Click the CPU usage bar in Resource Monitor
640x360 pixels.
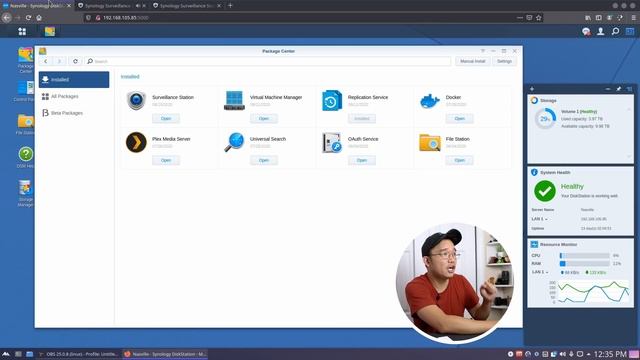click(x=584, y=256)
